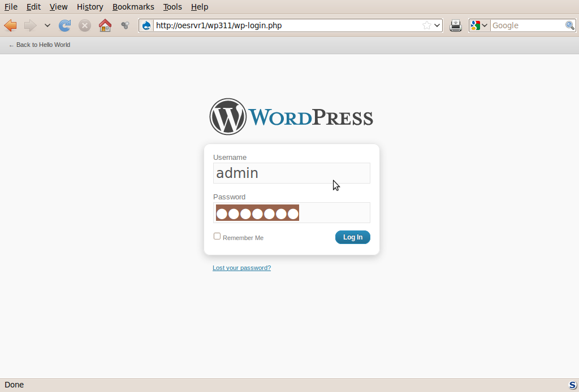This screenshot has width=579, height=392.
Task: Open the Edit menu
Action: click(x=33, y=7)
